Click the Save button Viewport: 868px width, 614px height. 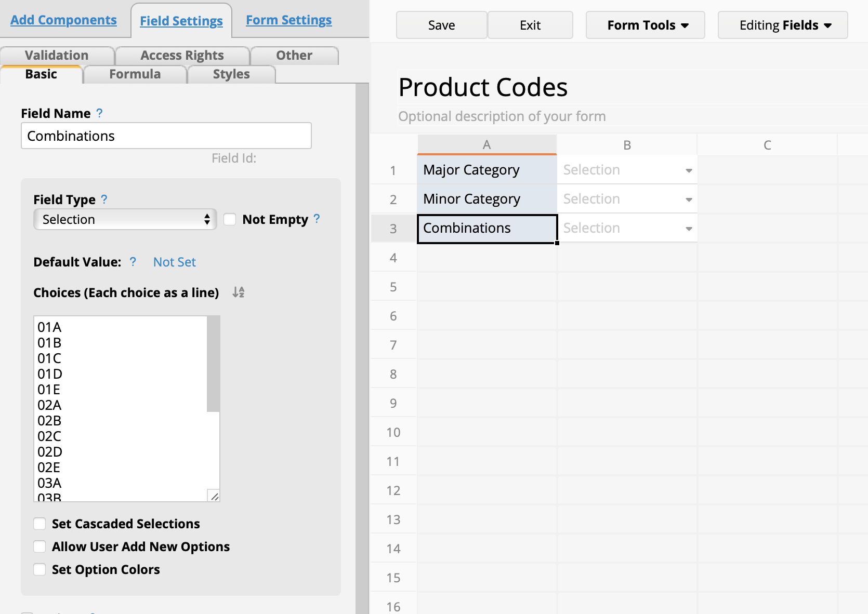tap(441, 25)
